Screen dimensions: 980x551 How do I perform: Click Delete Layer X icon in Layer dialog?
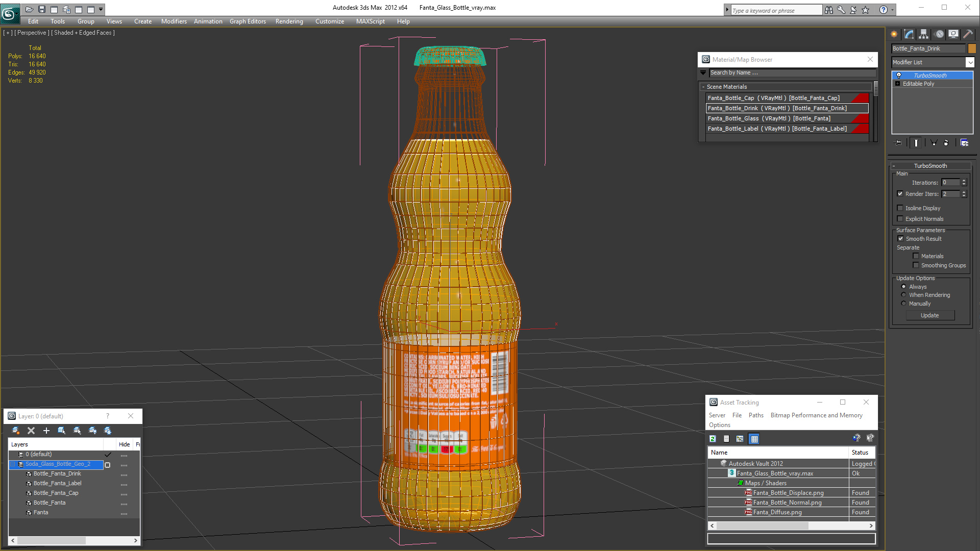click(x=31, y=431)
